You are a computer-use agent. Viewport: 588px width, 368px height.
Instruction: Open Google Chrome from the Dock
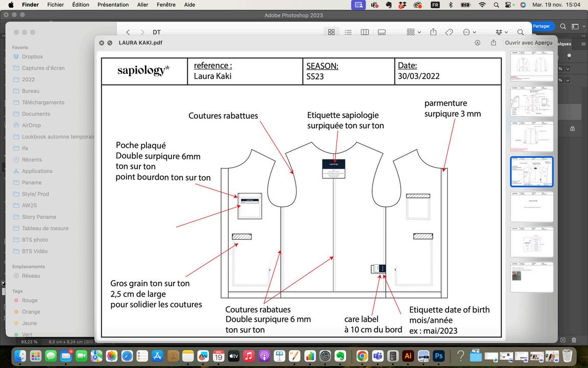(x=362, y=356)
